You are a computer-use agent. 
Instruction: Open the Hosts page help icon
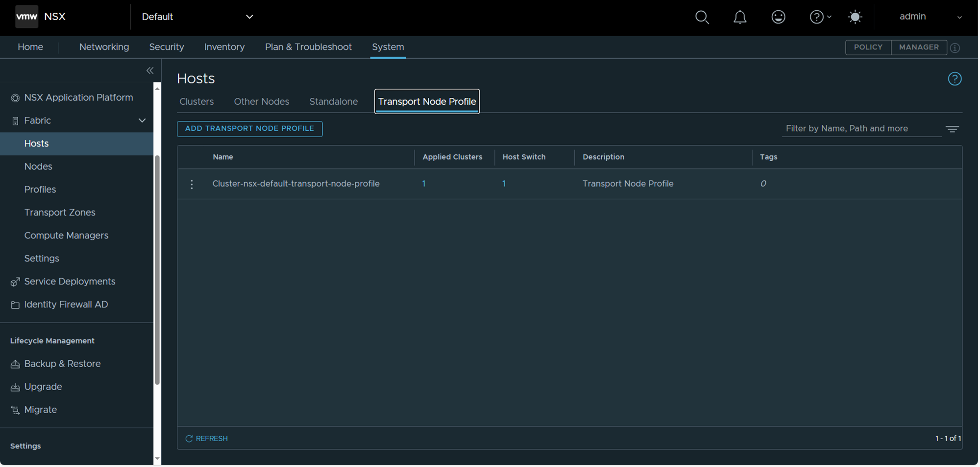point(955,79)
